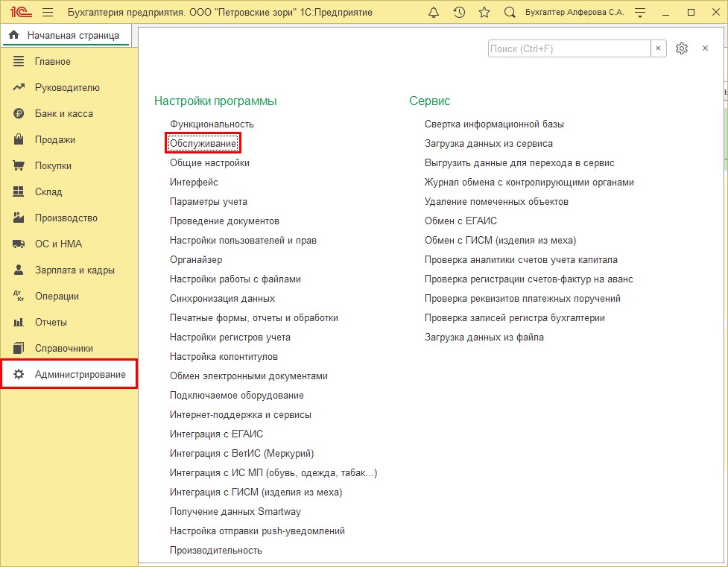This screenshot has height=567, width=728.
Task: Open Настройки пользователей и прав
Action: 243,241
